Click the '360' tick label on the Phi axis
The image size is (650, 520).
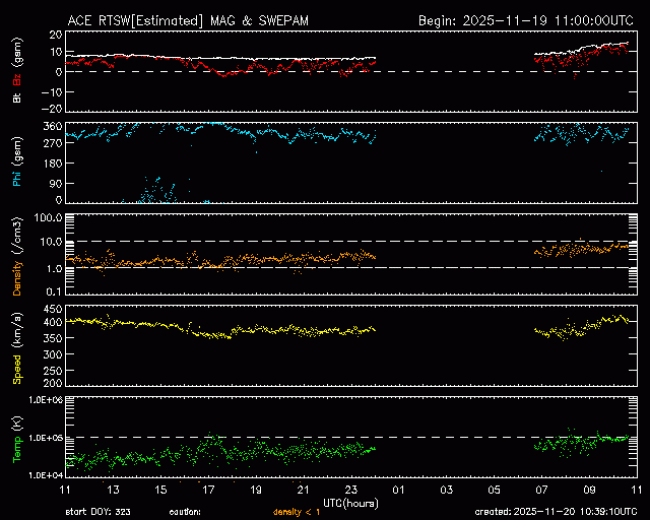[x=52, y=126]
